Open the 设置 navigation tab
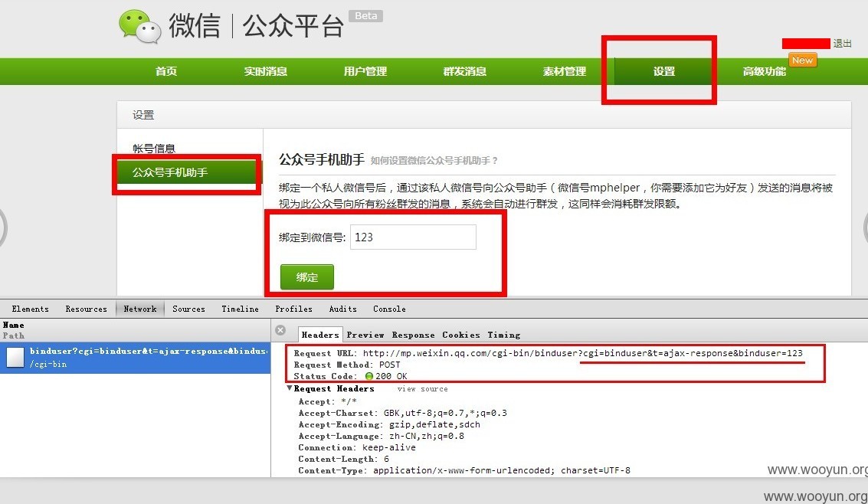 point(663,71)
